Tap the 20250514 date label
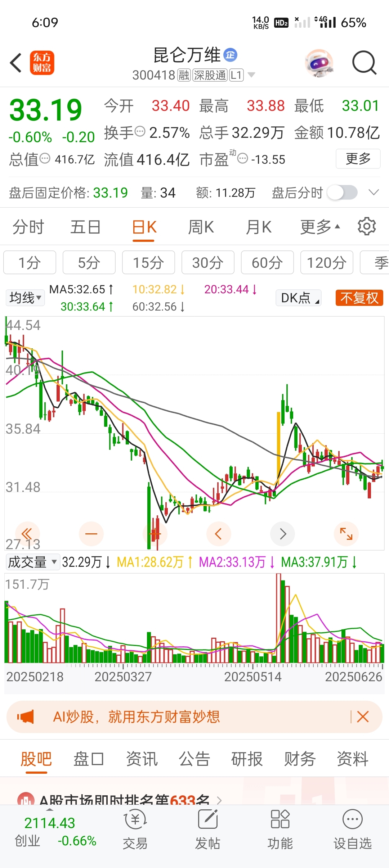389x868 pixels. coord(253,677)
